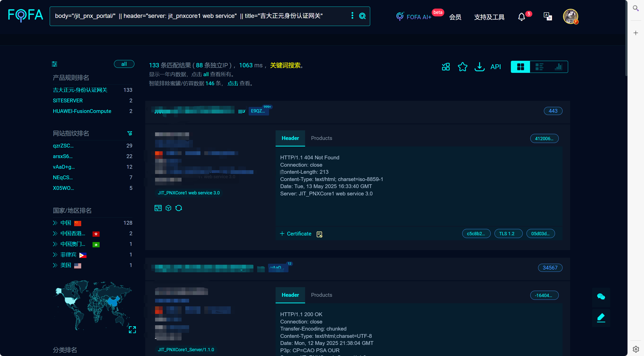Expand the Certificate section with plus
This screenshot has height=356, width=644.
point(282,234)
